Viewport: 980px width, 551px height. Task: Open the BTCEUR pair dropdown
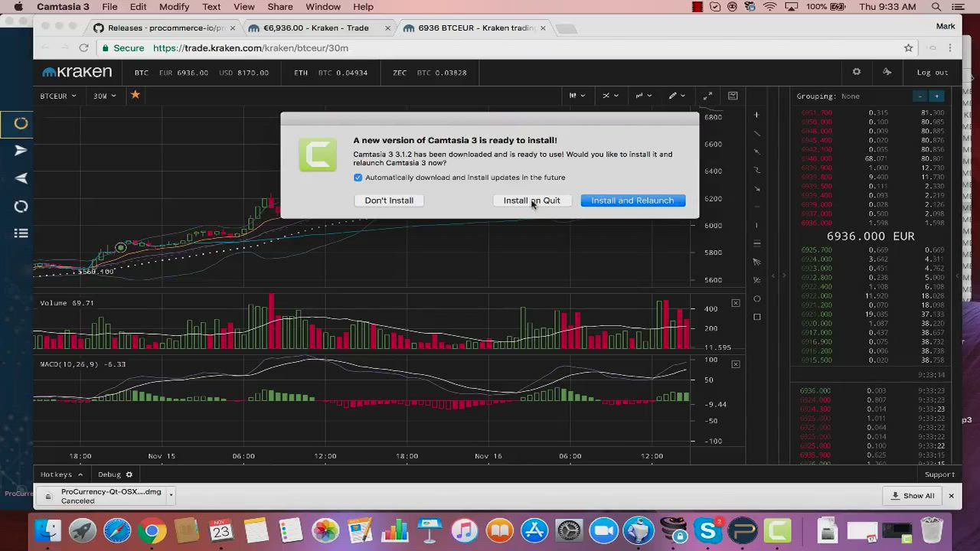click(x=58, y=96)
